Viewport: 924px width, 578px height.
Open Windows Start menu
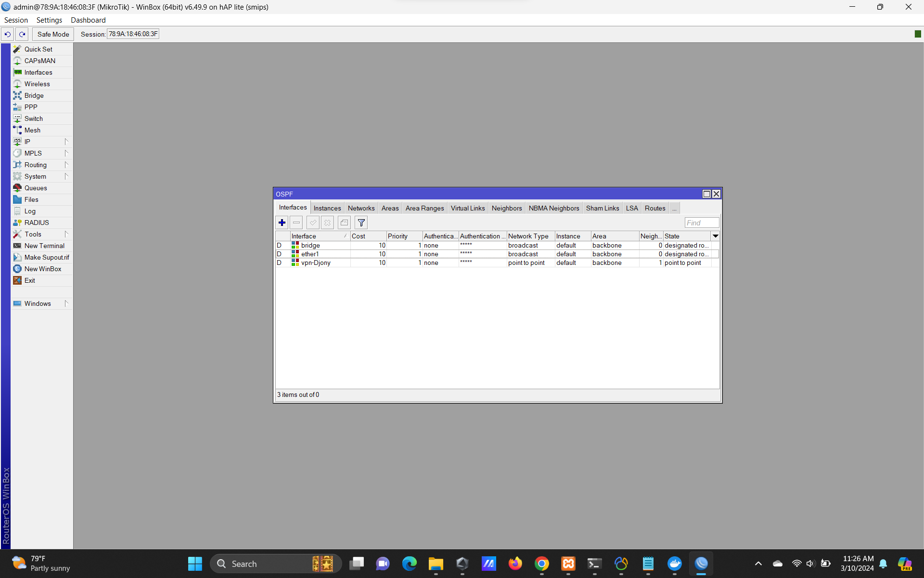tap(195, 564)
